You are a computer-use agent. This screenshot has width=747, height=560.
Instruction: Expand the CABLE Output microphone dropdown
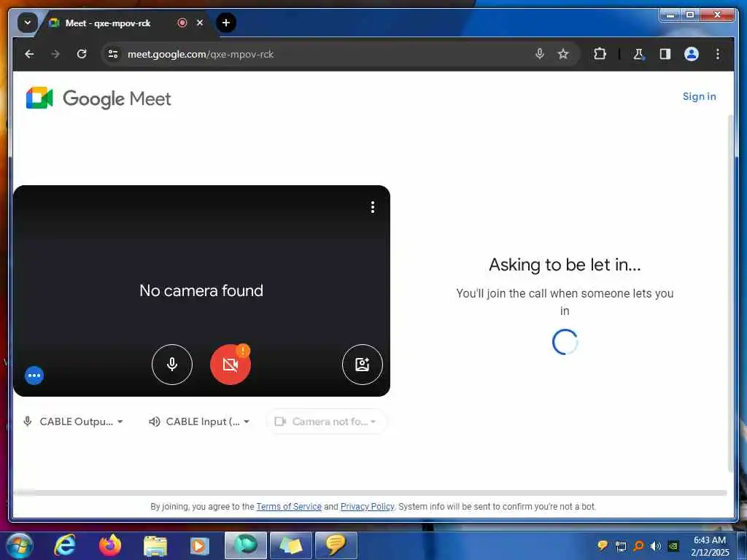click(73, 421)
